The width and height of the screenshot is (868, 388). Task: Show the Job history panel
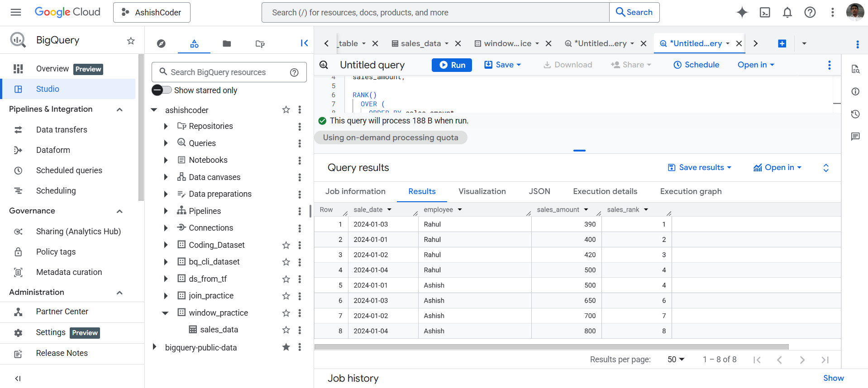click(x=833, y=378)
